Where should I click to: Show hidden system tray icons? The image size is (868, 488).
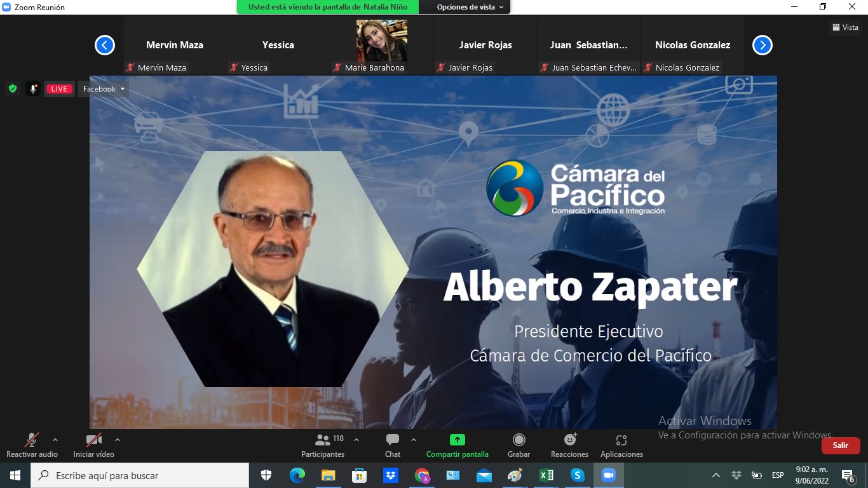(x=716, y=475)
